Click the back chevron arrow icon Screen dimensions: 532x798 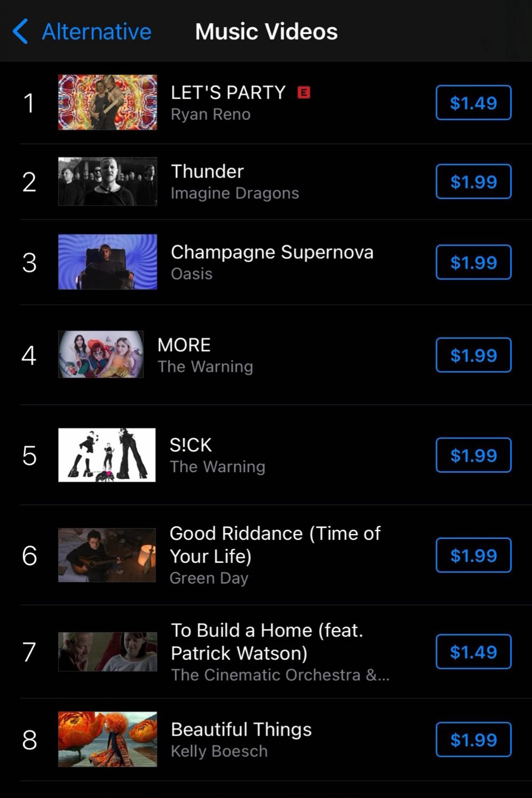coord(20,32)
